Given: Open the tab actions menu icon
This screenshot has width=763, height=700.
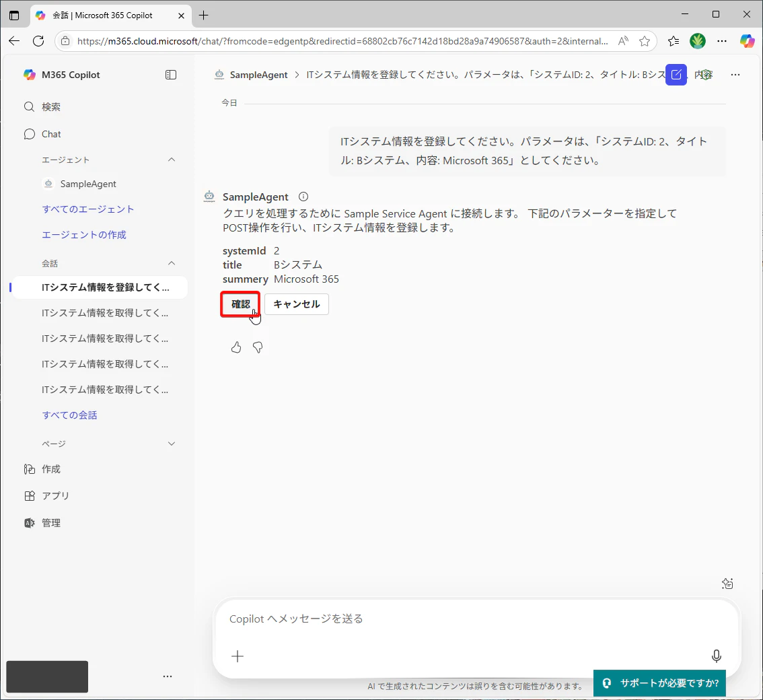Looking at the screenshot, I should click(14, 15).
